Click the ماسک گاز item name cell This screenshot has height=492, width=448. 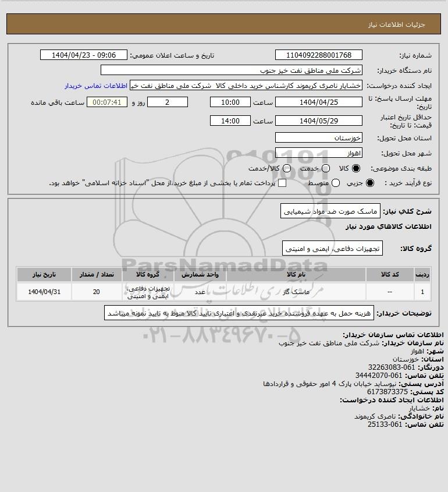[x=296, y=292]
